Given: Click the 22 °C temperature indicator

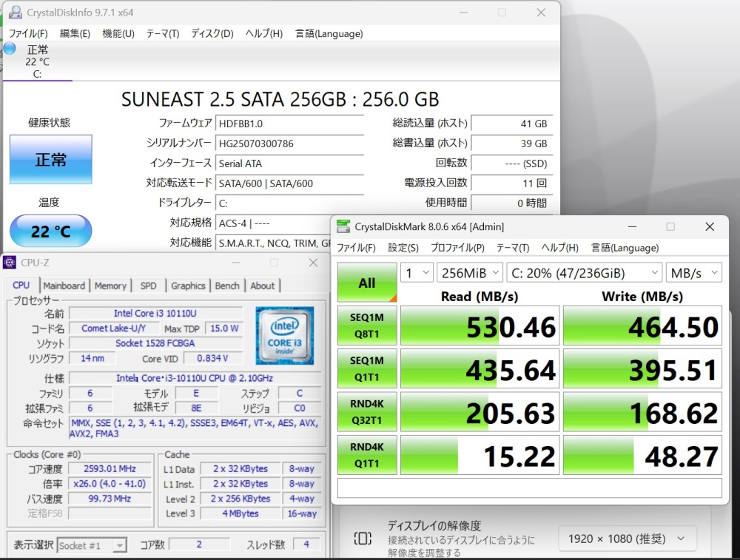Looking at the screenshot, I should (x=50, y=232).
